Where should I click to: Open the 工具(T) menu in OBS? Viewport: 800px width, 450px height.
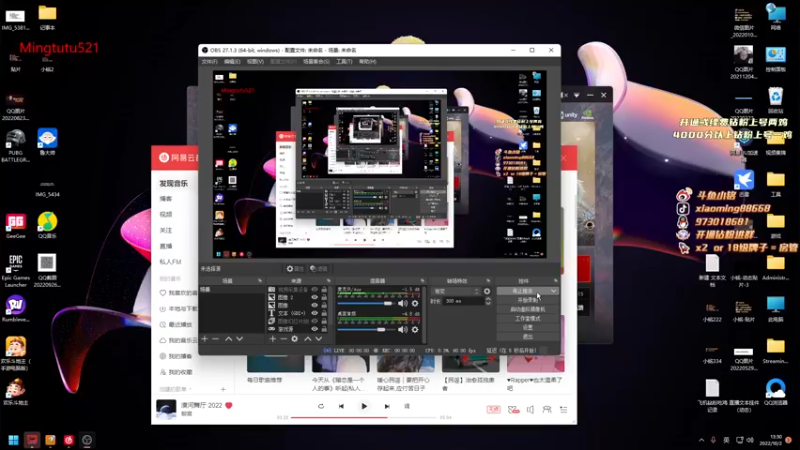click(344, 62)
